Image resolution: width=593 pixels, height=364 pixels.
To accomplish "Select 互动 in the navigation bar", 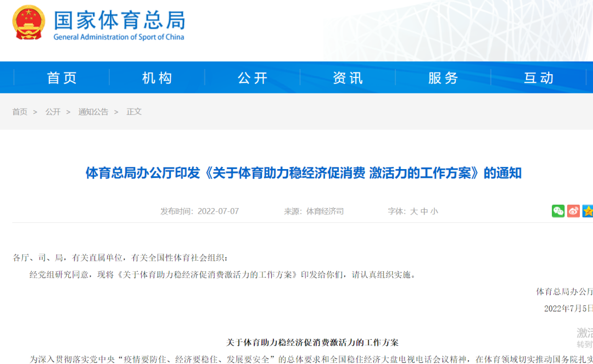I will pos(539,78).
